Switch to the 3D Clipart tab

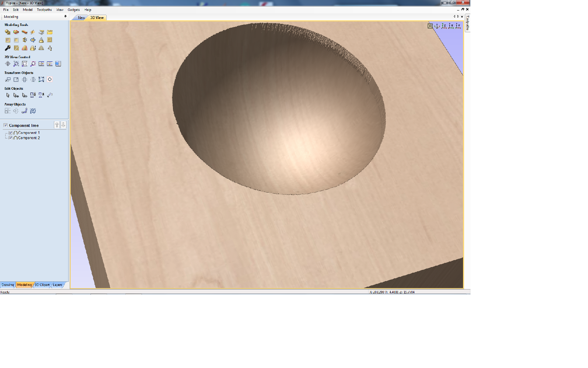coord(42,285)
